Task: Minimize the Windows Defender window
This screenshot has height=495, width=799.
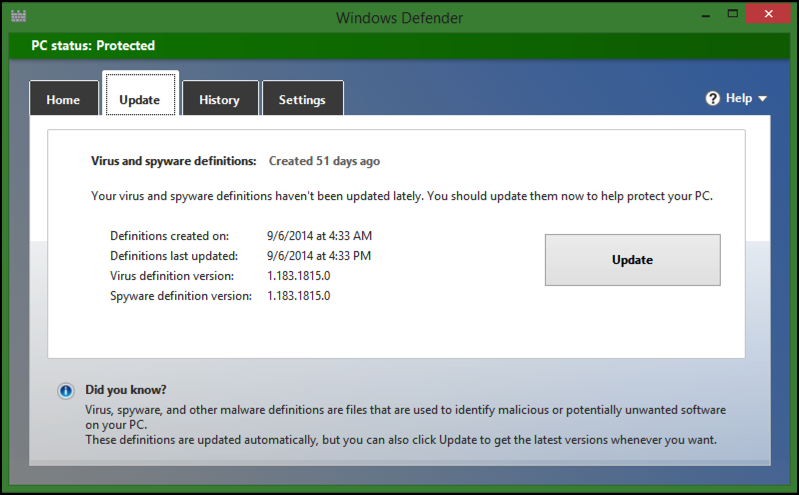Action: pyautogui.click(x=706, y=15)
